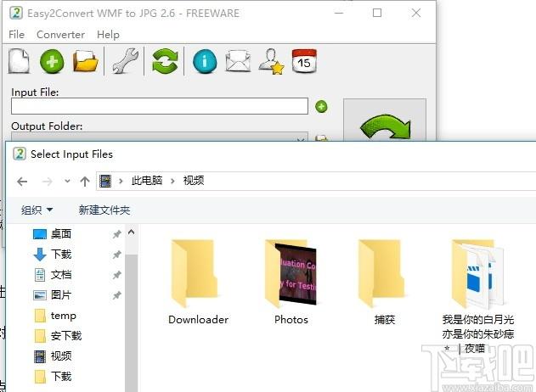Screen dimensions: 536x392
Task: Click the navigation pane scroll up arrow
Action: [132, 232]
